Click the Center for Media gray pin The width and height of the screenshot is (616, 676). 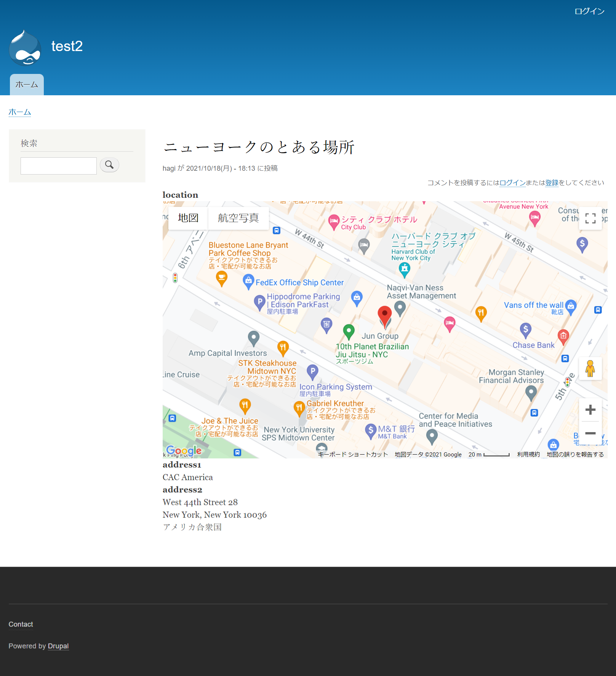(431, 437)
